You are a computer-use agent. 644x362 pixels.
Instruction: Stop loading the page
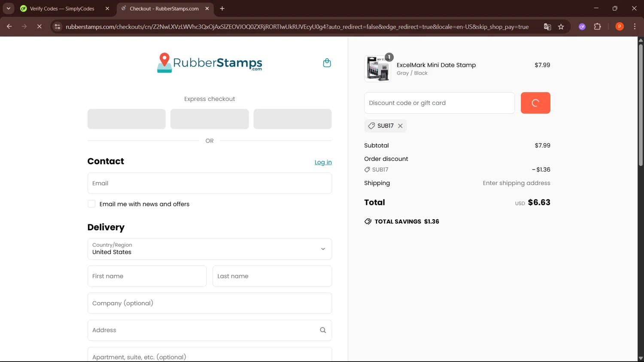point(39,27)
